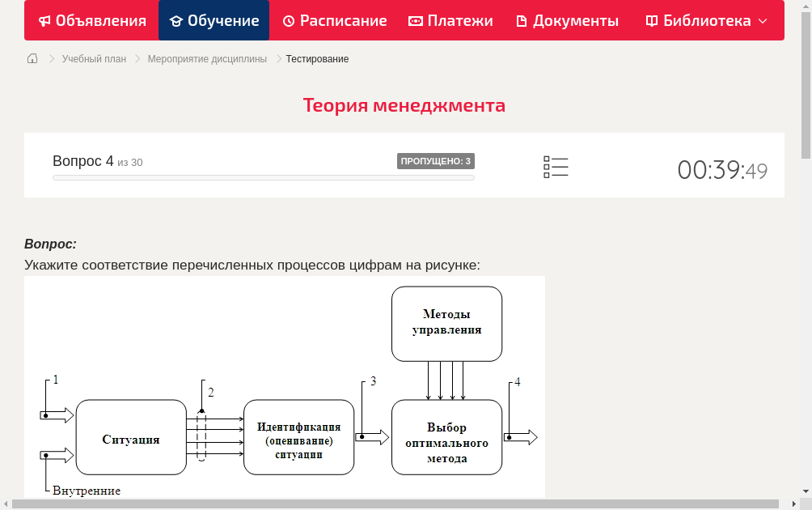Click the Тестирование breadcrumb link
The width and height of the screenshot is (812, 510).
coord(316,58)
